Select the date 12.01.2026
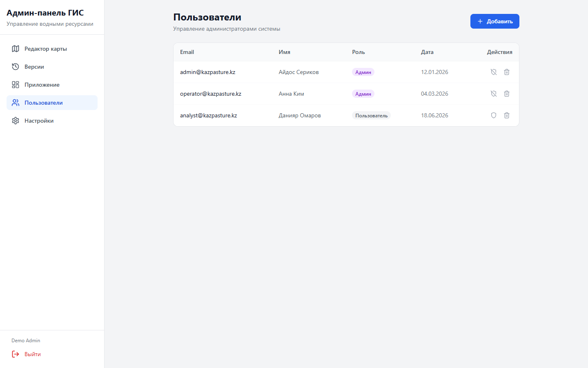The width and height of the screenshot is (588, 368). [434, 72]
